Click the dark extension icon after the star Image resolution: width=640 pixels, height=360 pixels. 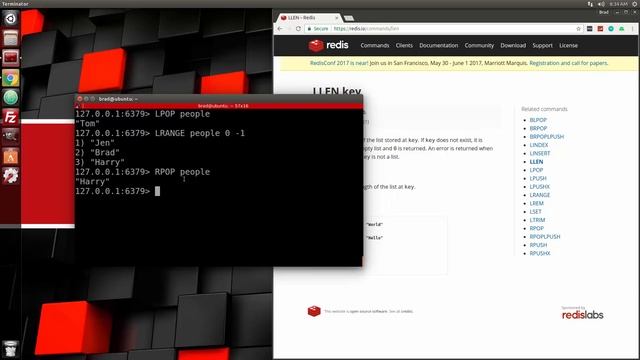tap(589, 29)
